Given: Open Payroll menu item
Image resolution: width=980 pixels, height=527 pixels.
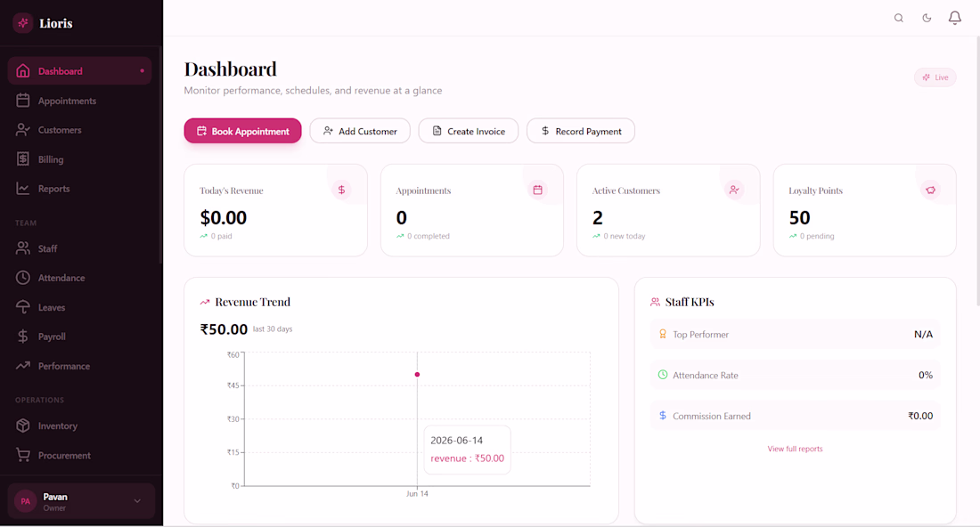Looking at the screenshot, I should click(x=80, y=336).
